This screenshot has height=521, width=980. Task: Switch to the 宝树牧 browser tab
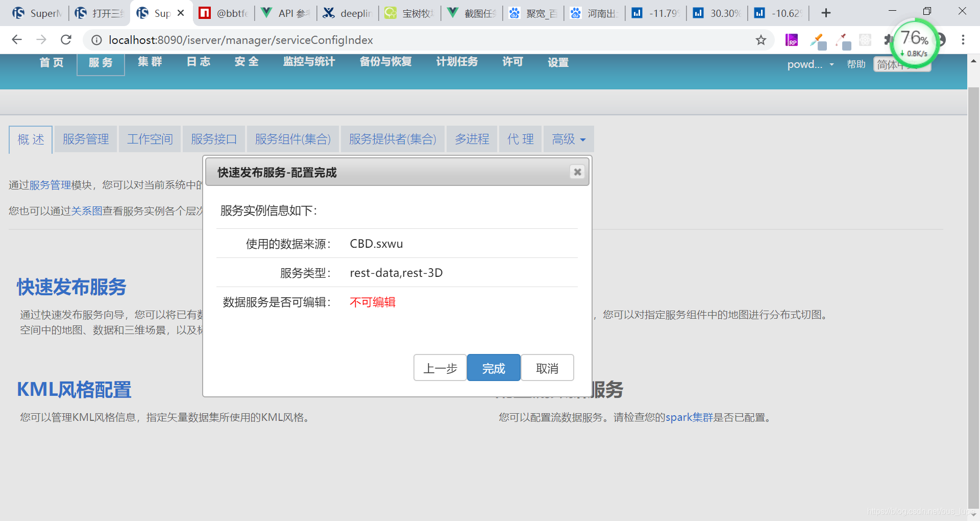point(409,13)
